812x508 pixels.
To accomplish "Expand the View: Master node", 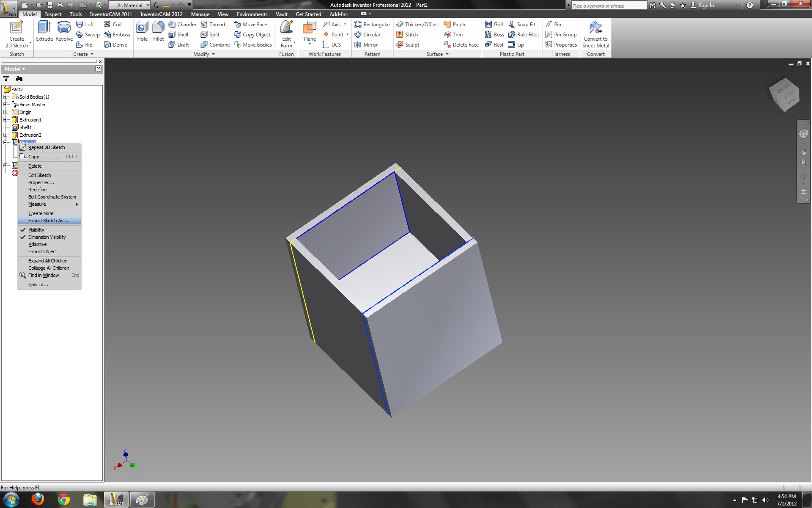I will click(5, 105).
